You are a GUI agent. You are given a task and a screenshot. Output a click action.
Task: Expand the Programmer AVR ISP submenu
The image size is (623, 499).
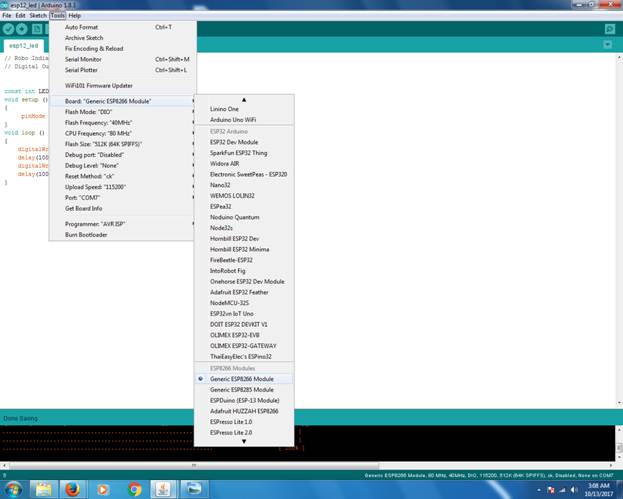(x=122, y=224)
